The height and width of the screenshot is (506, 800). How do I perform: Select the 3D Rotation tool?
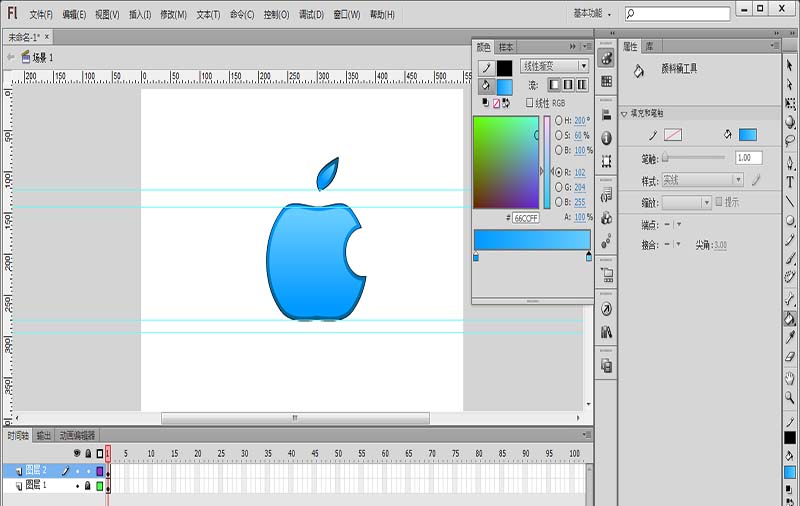tap(790, 122)
